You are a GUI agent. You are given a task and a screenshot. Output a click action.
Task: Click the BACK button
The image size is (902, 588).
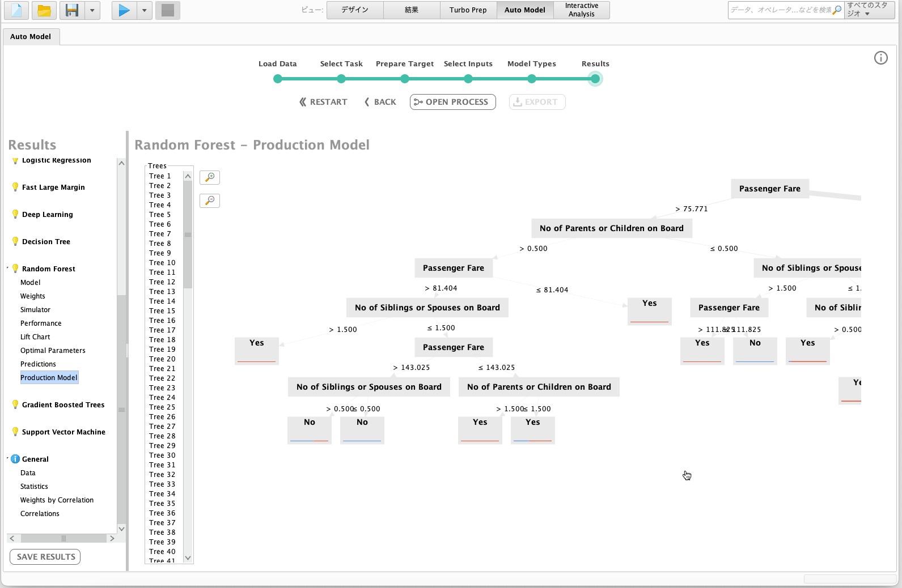pyautogui.click(x=380, y=102)
